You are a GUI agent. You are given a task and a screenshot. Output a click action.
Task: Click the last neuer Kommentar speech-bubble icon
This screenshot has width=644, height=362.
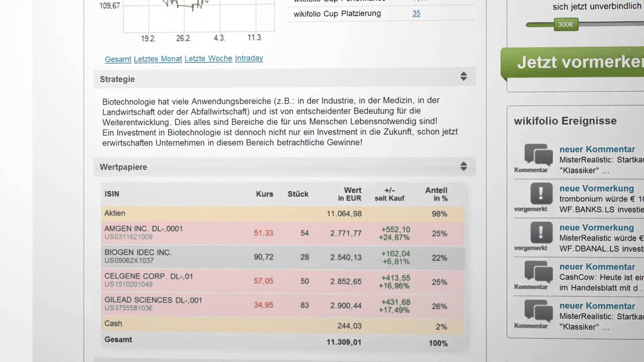click(x=538, y=311)
